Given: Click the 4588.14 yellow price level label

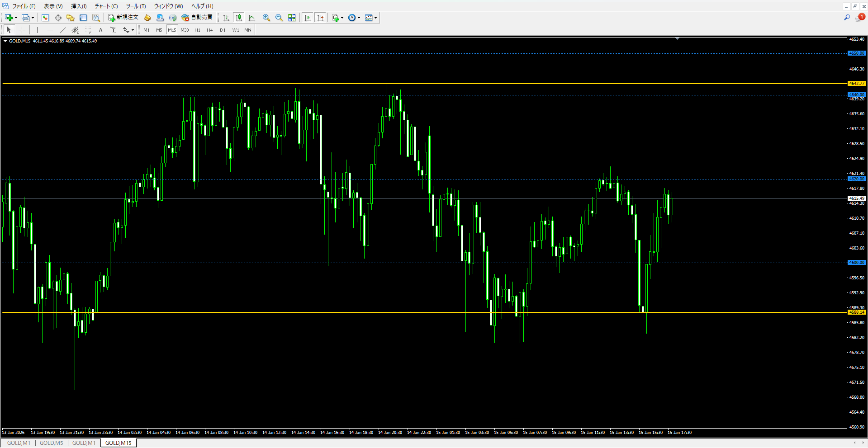Looking at the screenshot, I should 857,312.
